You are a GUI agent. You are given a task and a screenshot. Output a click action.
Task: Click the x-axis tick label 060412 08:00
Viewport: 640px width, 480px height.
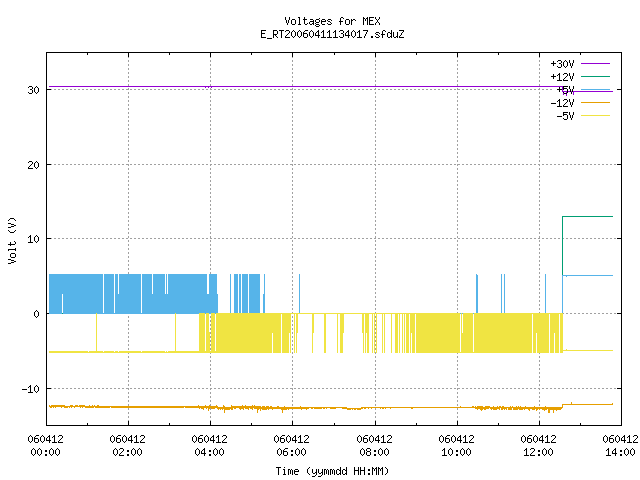pos(374,445)
